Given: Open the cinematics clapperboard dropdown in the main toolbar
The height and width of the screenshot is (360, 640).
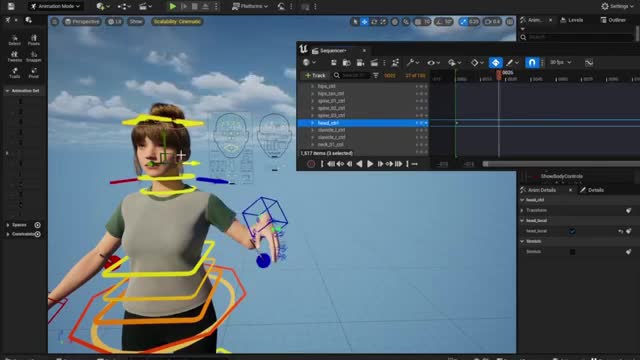Looking at the screenshot, I should 145,6.
